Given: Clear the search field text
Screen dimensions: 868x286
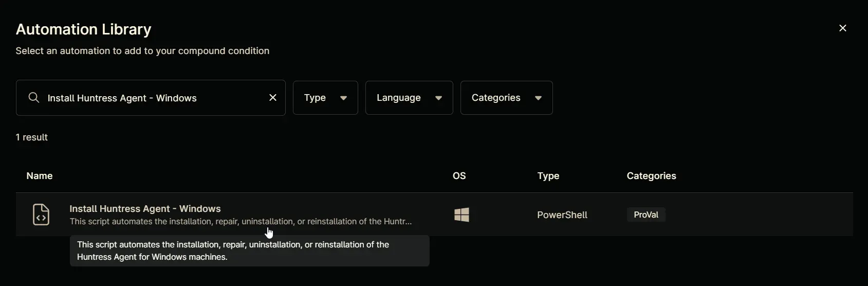Looking at the screenshot, I should [273, 98].
